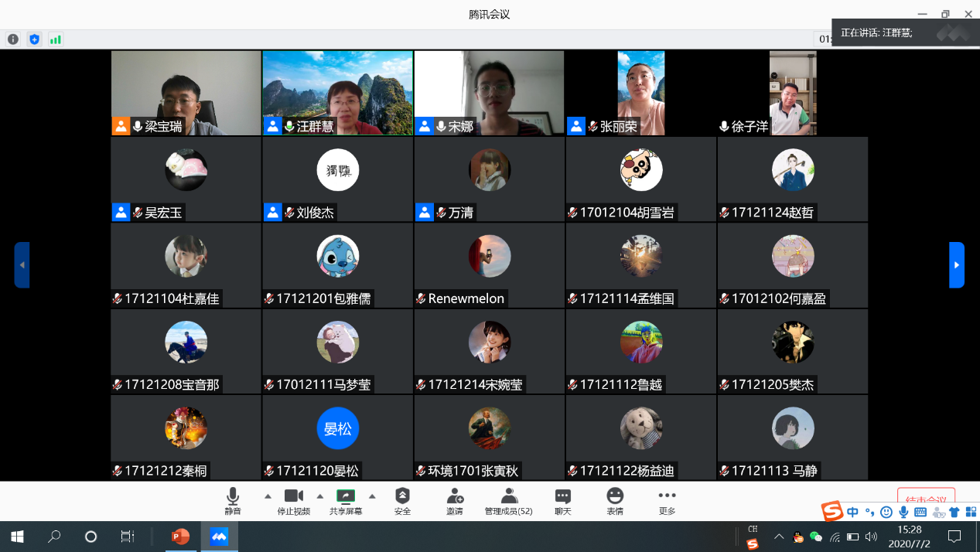
Task: Select 汪群慧's video thumbnail
Action: (337, 93)
